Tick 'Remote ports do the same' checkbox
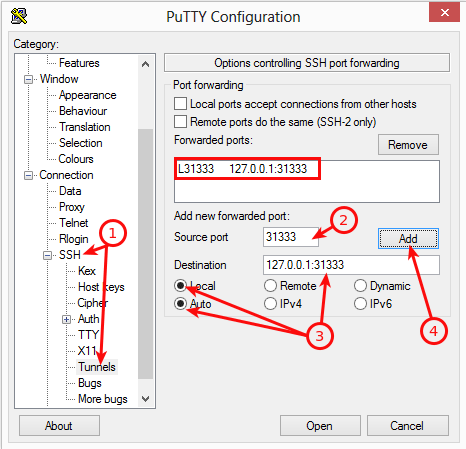Screen dimensions: 466x449 pyautogui.click(x=180, y=122)
